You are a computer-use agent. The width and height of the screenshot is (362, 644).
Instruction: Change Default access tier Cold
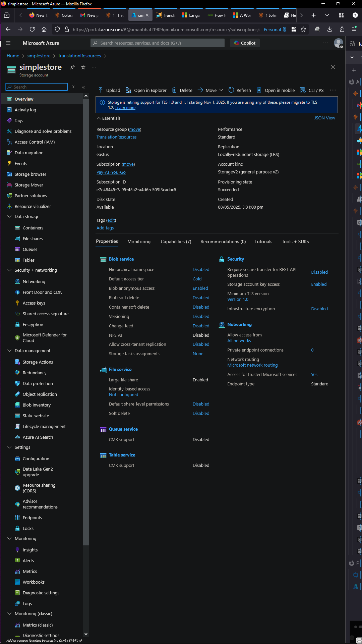197,279
